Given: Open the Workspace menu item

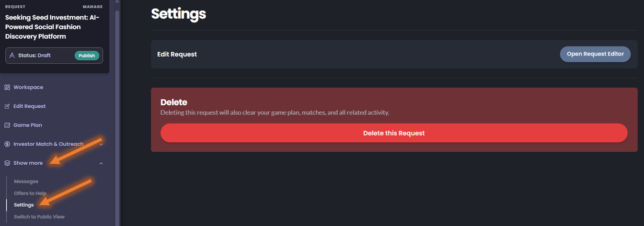Looking at the screenshot, I should [x=28, y=87].
